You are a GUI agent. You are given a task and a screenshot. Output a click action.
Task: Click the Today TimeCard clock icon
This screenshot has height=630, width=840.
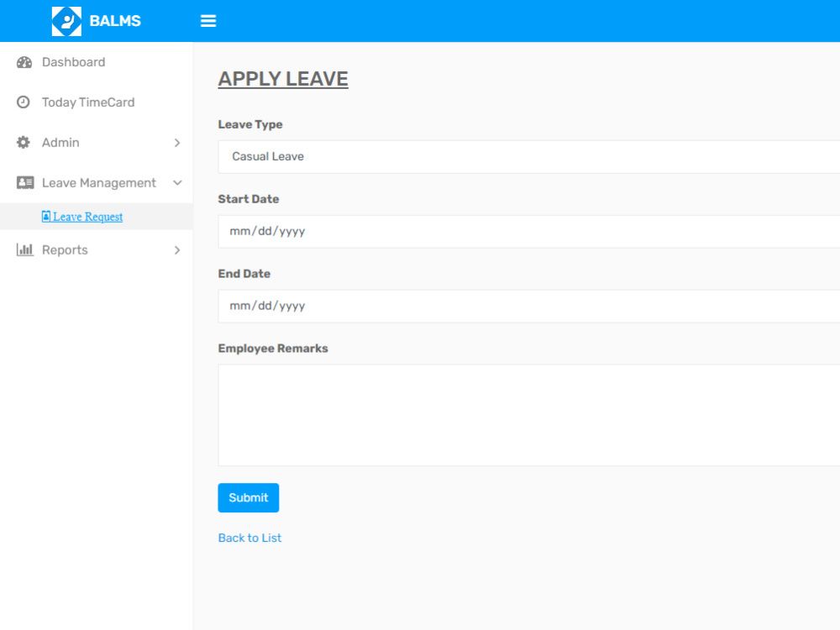(x=23, y=102)
